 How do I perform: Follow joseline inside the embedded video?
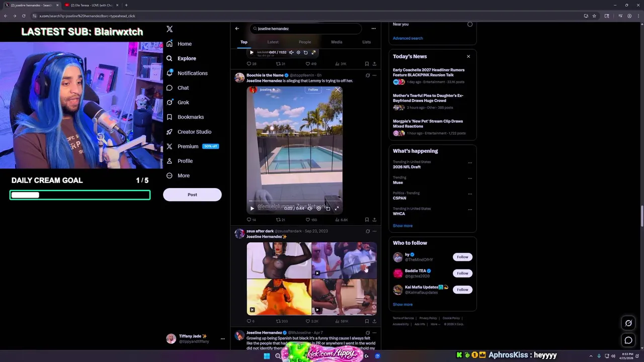click(x=313, y=89)
